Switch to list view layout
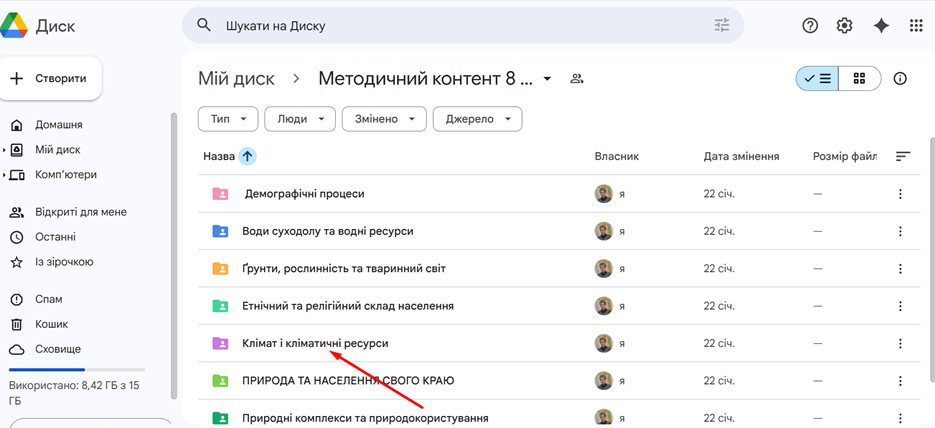 point(818,79)
